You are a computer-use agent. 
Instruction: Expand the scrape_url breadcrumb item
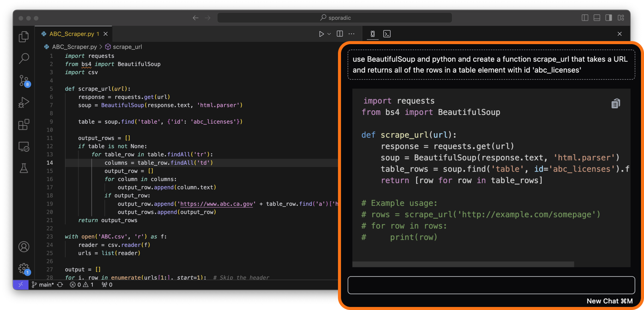[127, 47]
